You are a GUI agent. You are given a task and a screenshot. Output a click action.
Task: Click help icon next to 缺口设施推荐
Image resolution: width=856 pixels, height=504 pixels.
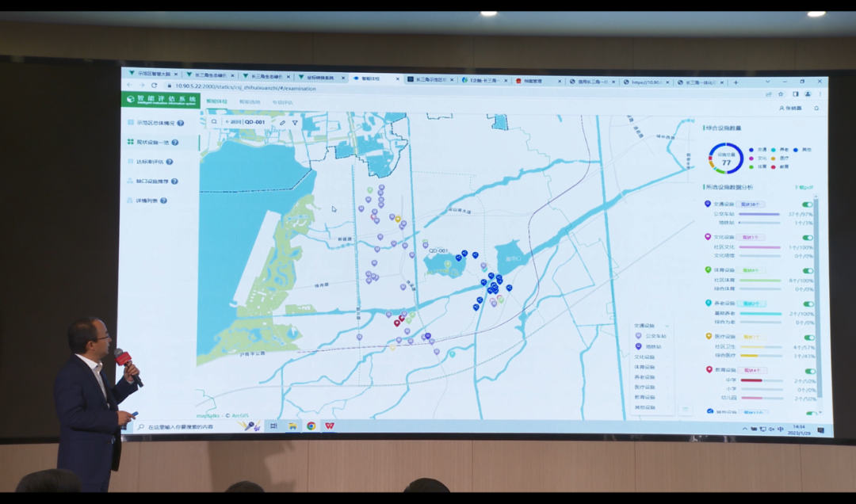tap(174, 181)
